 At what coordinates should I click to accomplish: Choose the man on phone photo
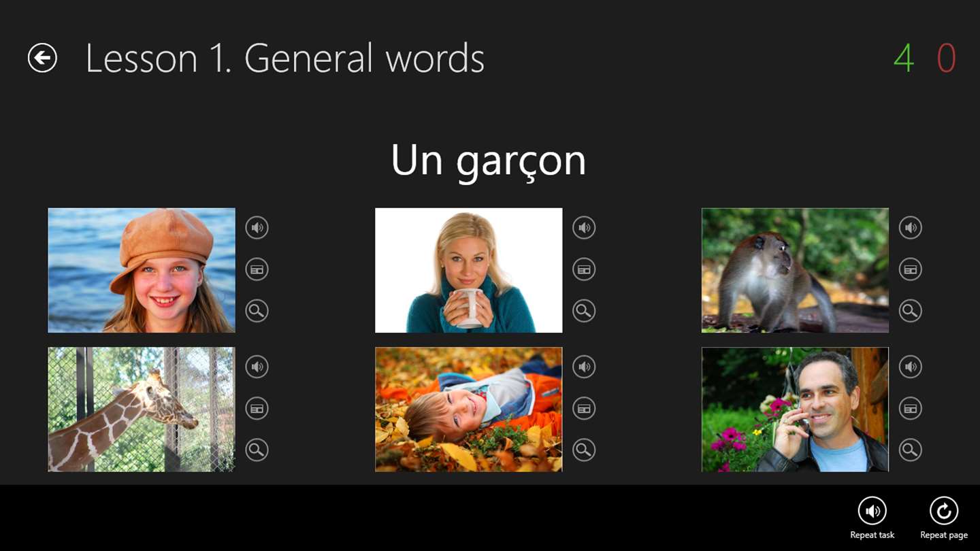pyautogui.click(x=795, y=410)
